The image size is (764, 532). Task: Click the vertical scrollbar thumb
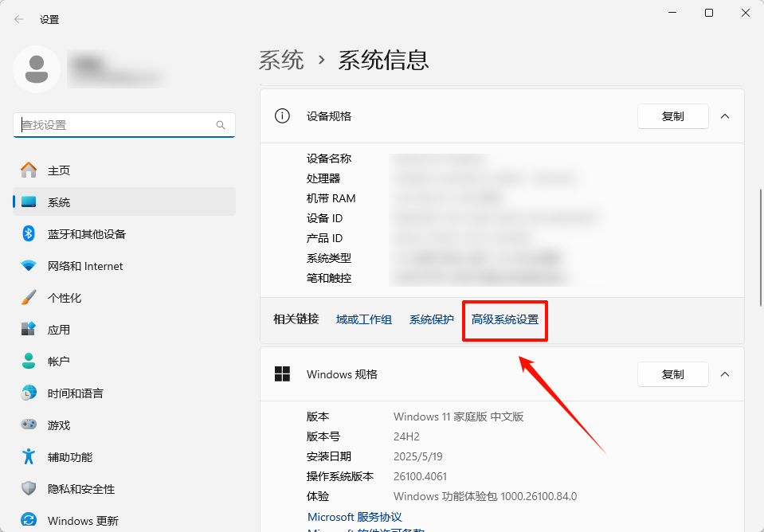tap(761, 248)
